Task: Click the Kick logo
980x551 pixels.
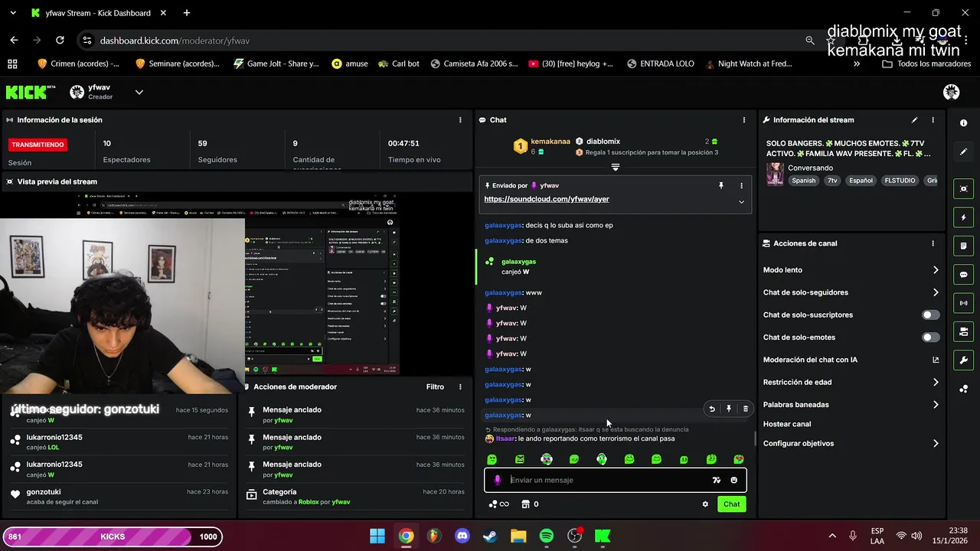Action: [x=31, y=92]
